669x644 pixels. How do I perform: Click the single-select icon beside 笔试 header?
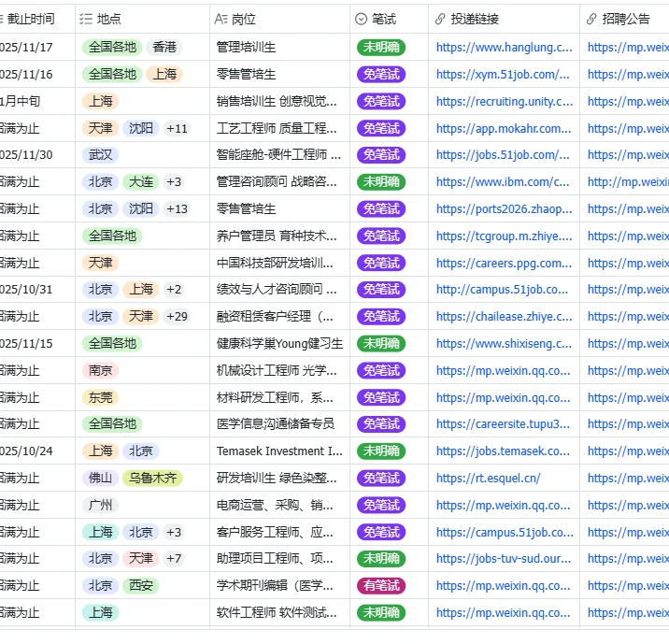point(361,19)
